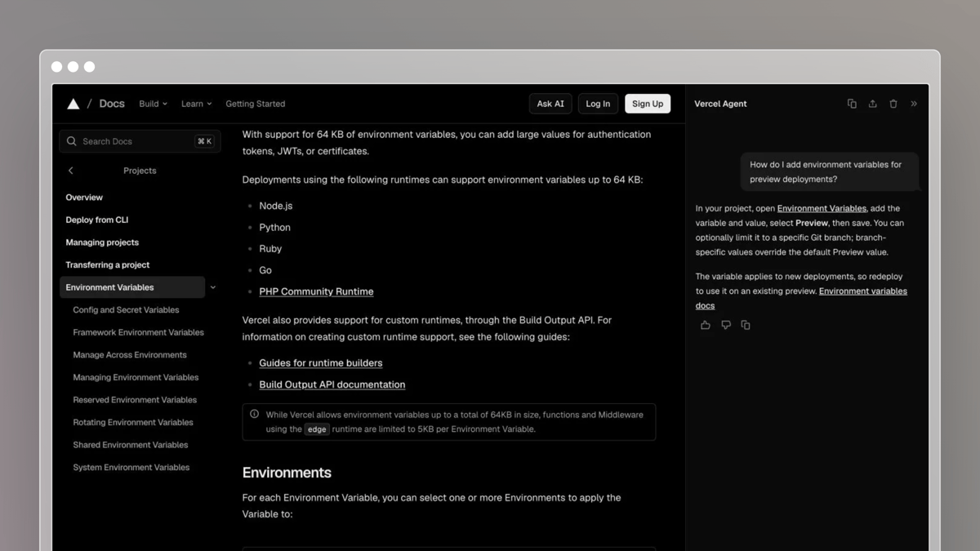Select Environment Variables in the sidebar
This screenshot has height=551, width=980.
point(132,287)
